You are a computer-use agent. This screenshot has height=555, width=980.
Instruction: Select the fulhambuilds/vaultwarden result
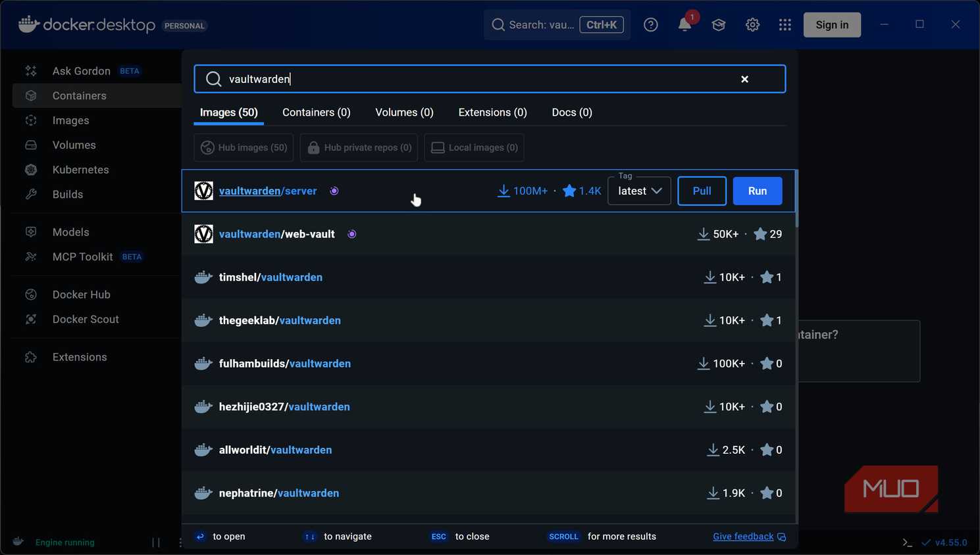click(488, 364)
